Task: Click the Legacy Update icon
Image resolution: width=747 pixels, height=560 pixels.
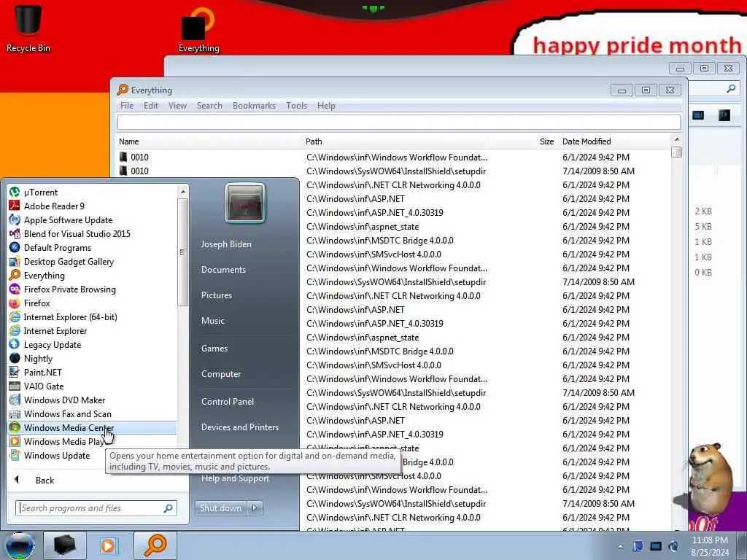Action: pyautogui.click(x=15, y=344)
